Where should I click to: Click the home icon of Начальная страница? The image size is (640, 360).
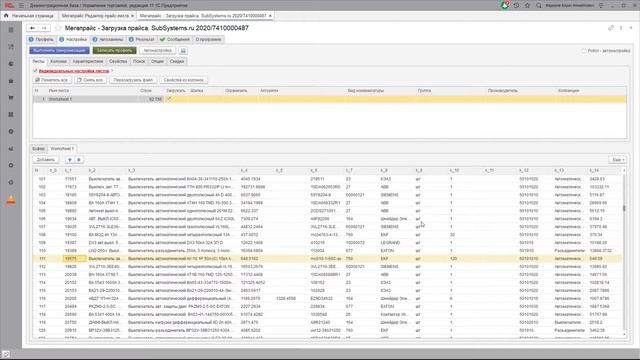coord(6,16)
